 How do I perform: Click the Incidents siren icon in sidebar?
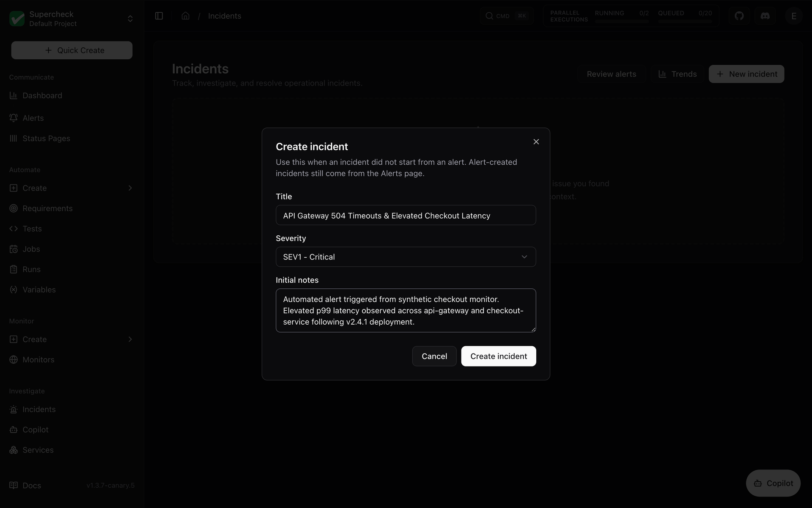point(14,409)
